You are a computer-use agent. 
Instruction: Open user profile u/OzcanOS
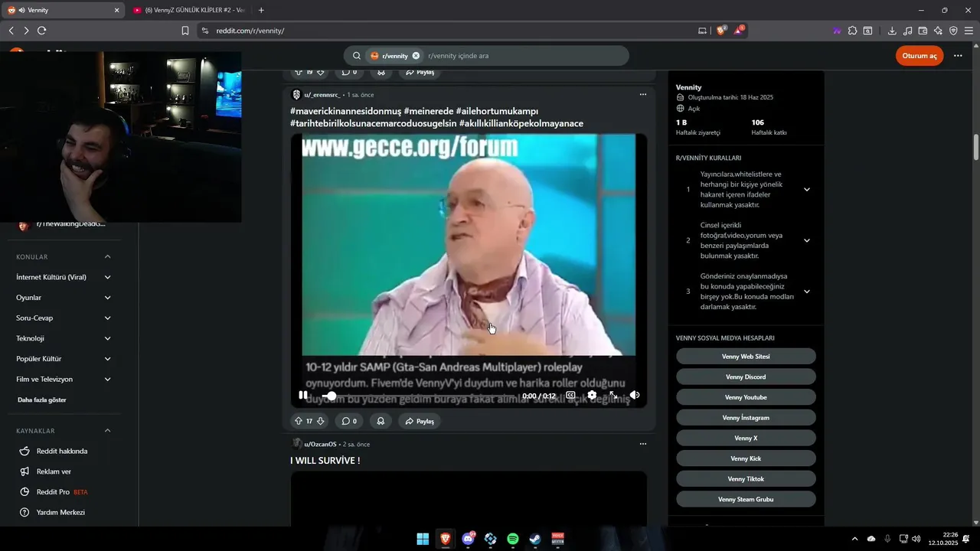click(320, 444)
